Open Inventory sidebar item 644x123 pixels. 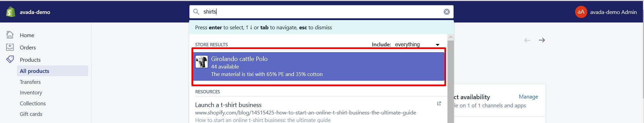point(31,93)
